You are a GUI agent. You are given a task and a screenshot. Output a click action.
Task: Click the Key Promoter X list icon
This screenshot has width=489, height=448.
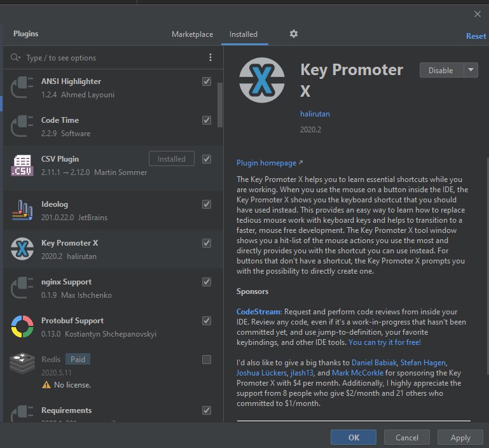pyautogui.click(x=22, y=249)
